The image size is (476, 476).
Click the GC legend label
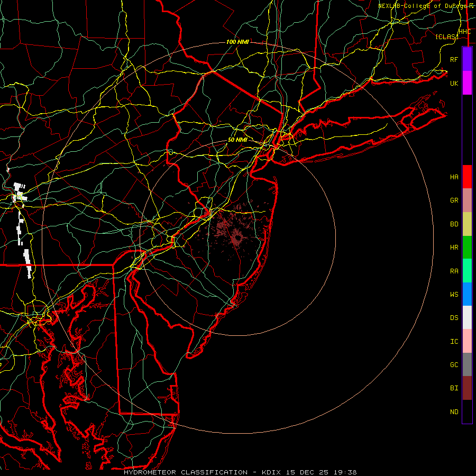[x=454, y=365]
